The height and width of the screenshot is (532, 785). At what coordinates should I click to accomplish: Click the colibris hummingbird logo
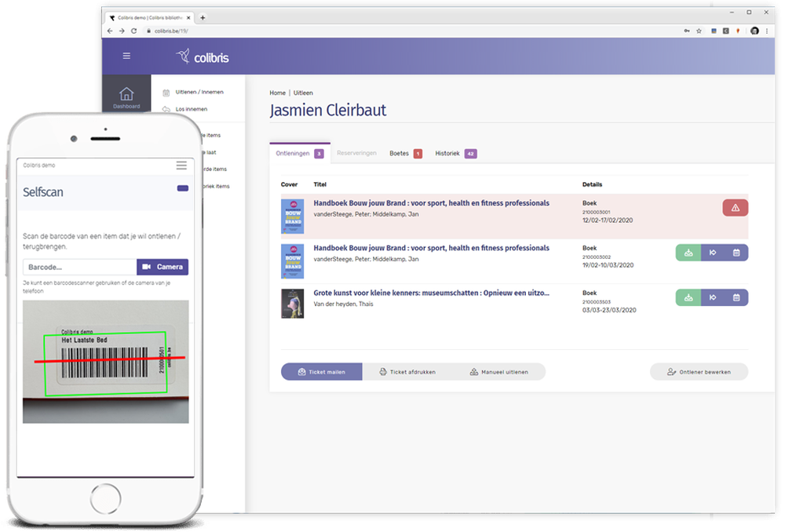point(203,56)
